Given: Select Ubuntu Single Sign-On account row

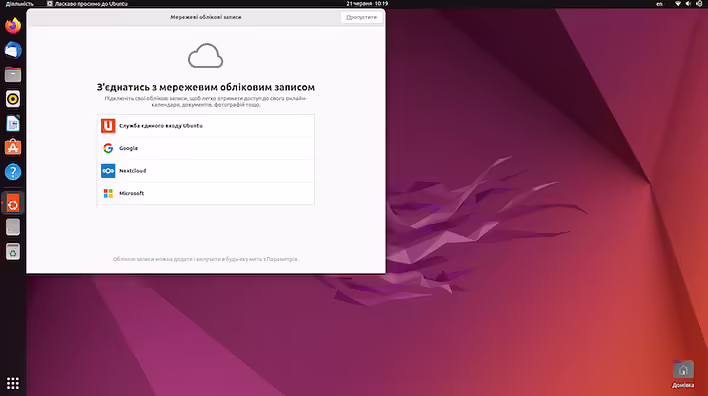Looking at the screenshot, I should coord(205,126).
